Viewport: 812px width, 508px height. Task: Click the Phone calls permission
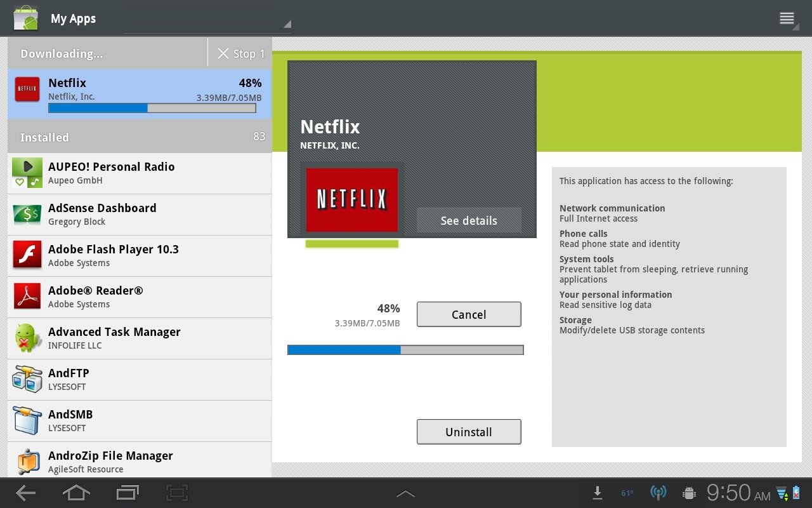click(x=620, y=238)
